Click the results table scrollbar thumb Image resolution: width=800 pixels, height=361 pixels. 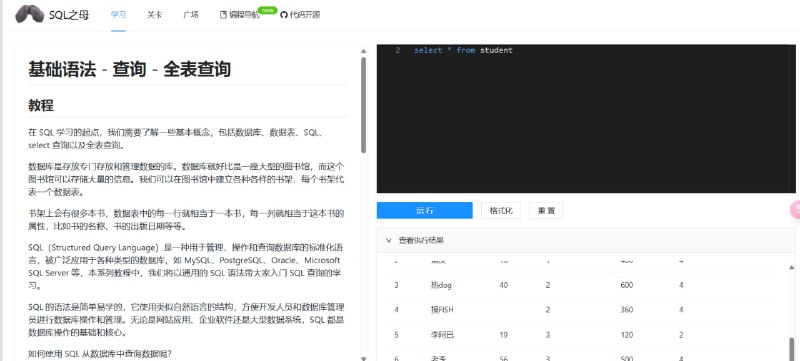pyautogui.click(x=791, y=349)
